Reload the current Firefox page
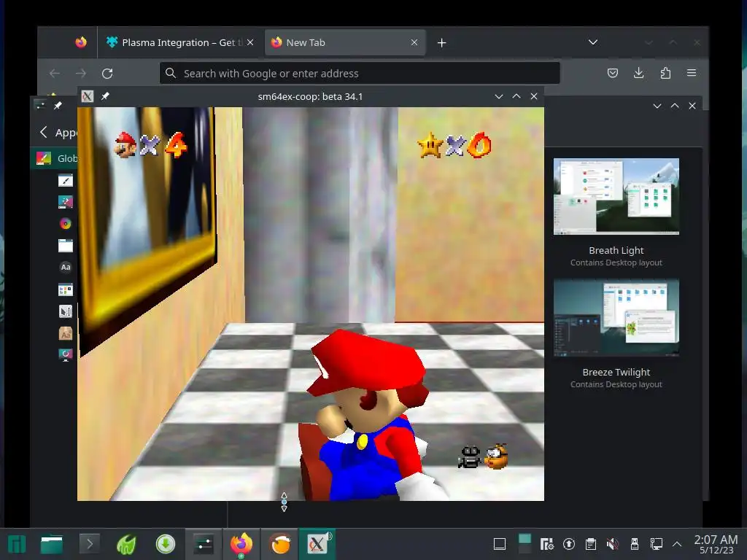Viewport: 747px width, 560px height. 107,74
